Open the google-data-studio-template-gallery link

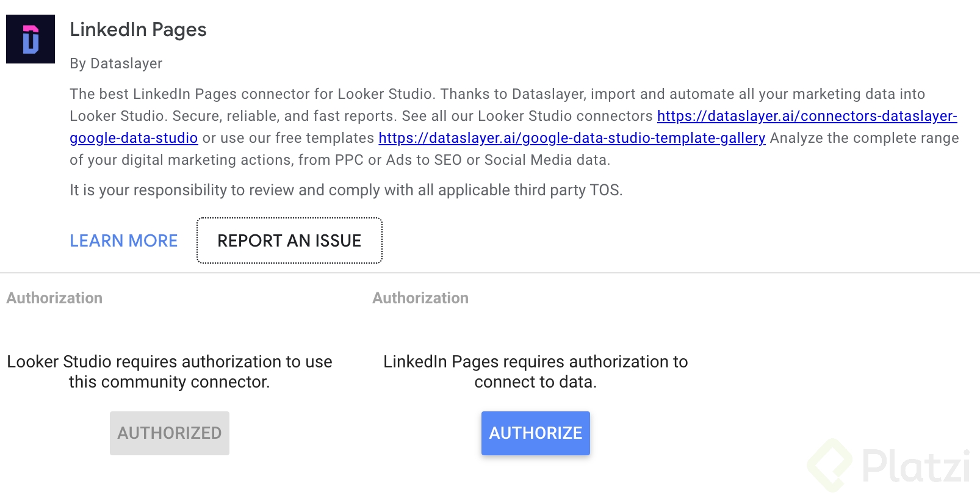[x=572, y=138]
